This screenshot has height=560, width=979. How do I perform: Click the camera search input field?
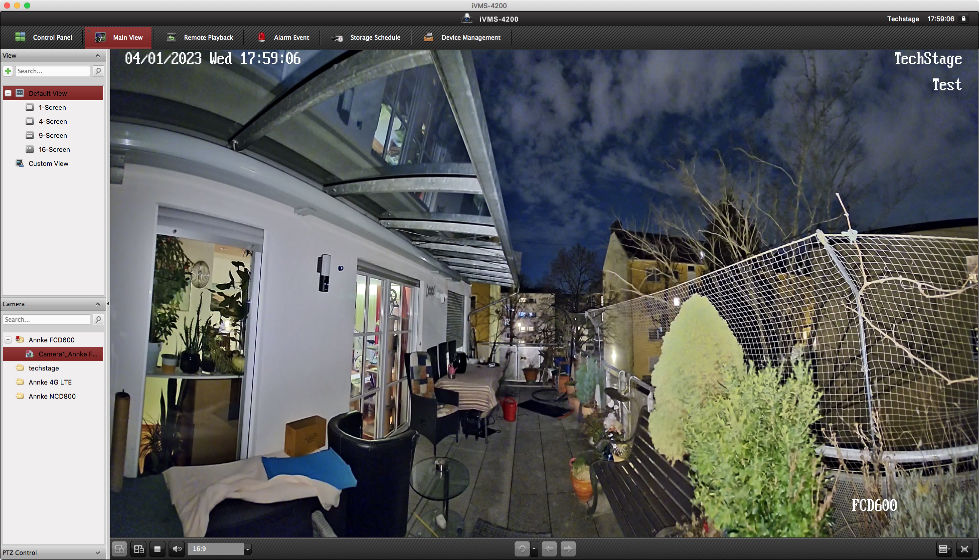point(47,320)
